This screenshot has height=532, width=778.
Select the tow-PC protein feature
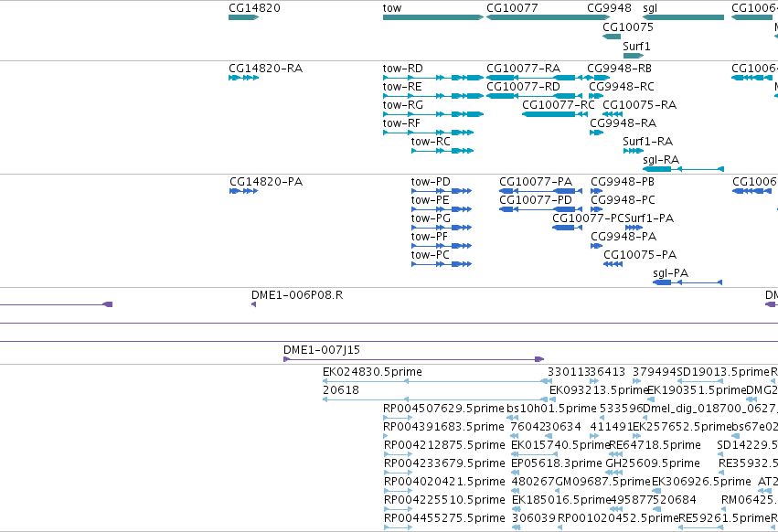442,264
